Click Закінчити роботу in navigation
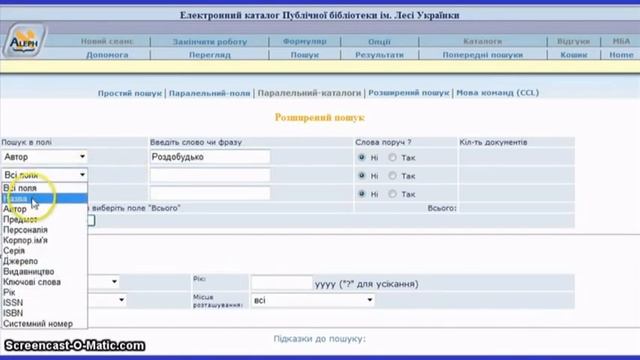640x360 pixels. coord(210,41)
